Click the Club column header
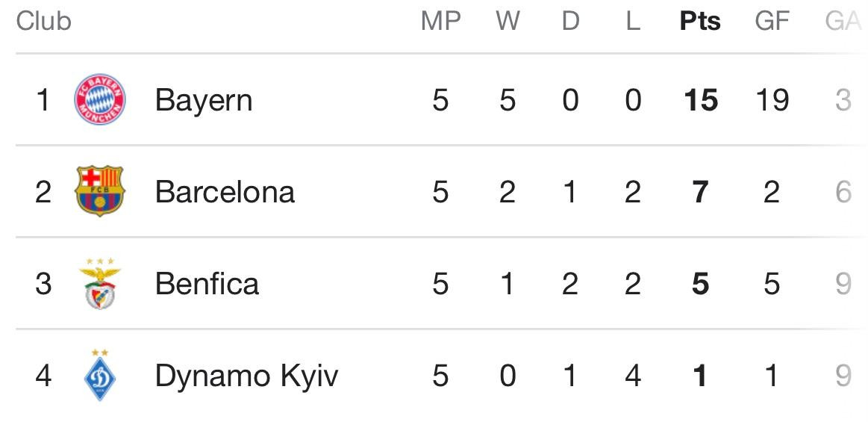The image size is (868, 422). click(43, 21)
